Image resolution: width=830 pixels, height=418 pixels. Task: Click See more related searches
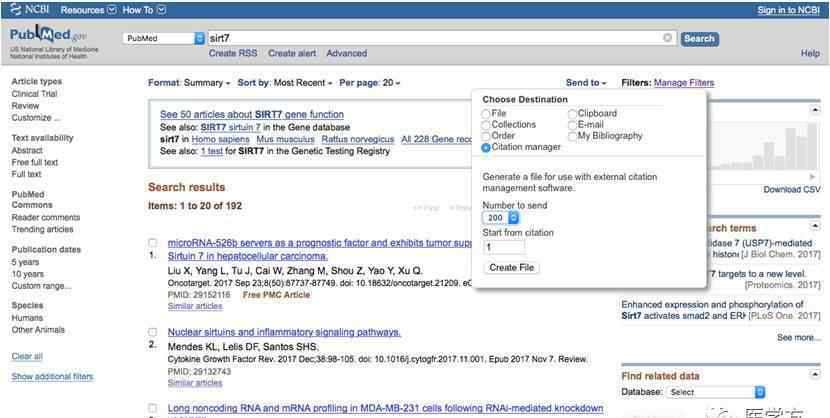[x=799, y=338]
